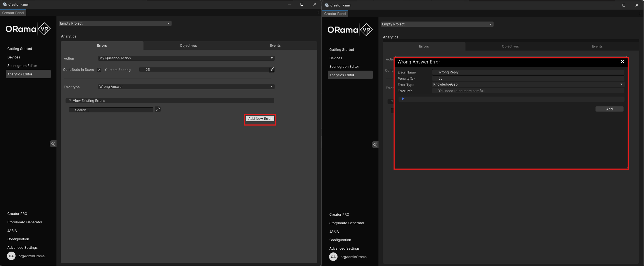Open Scenegraph Editor in left window sidebar
Image resolution: width=644 pixels, height=266 pixels.
tap(22, 66)
